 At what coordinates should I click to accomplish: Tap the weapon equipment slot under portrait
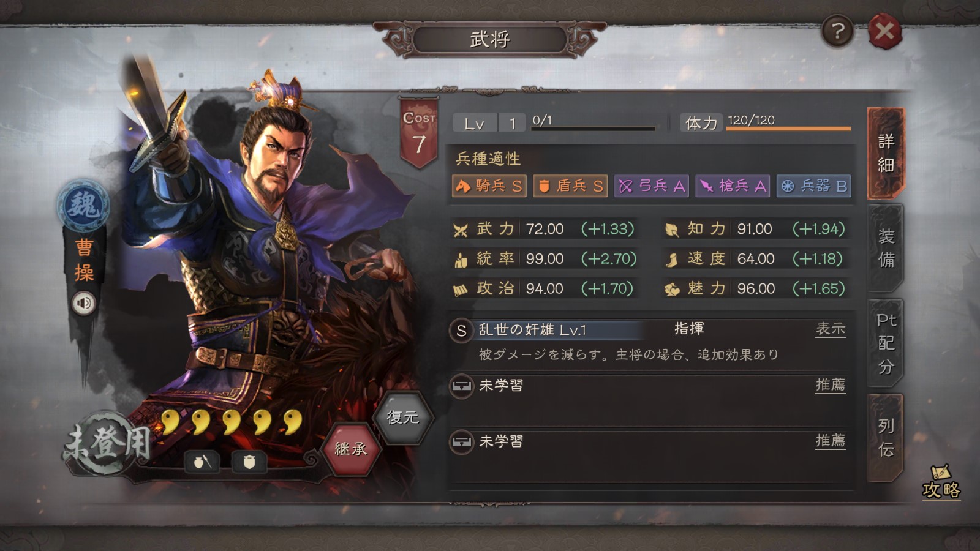pyautogui.click(x=202, y=462)
